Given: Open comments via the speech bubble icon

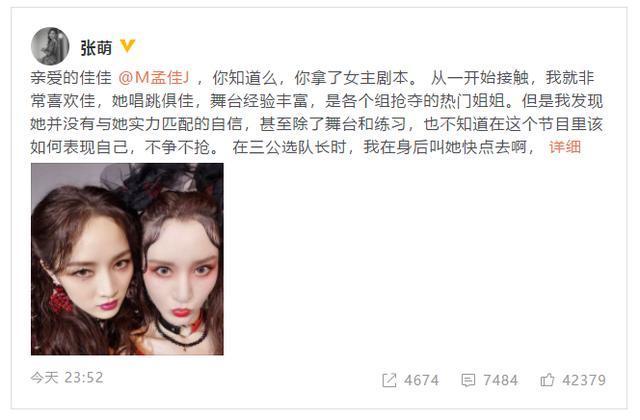Looking at the screenshot, I should coord(468,380).
